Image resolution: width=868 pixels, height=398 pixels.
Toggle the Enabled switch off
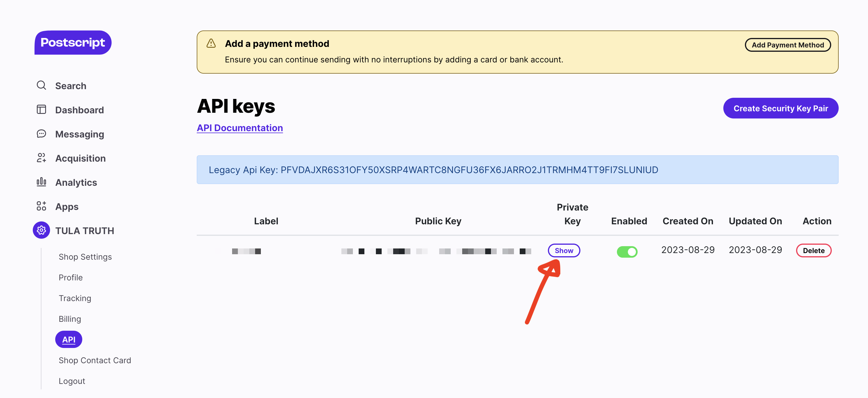tap(627, 251)
